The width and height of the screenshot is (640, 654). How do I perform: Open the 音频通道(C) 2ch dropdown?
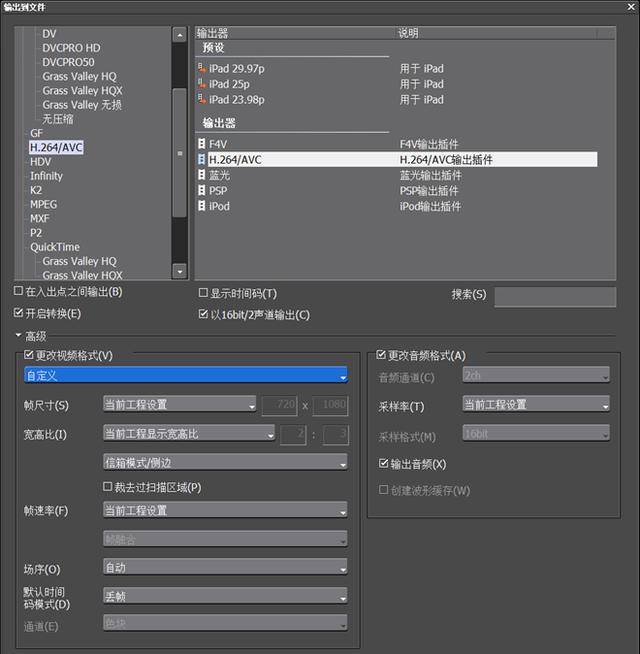pyautogui.click(x=536, y=375)
